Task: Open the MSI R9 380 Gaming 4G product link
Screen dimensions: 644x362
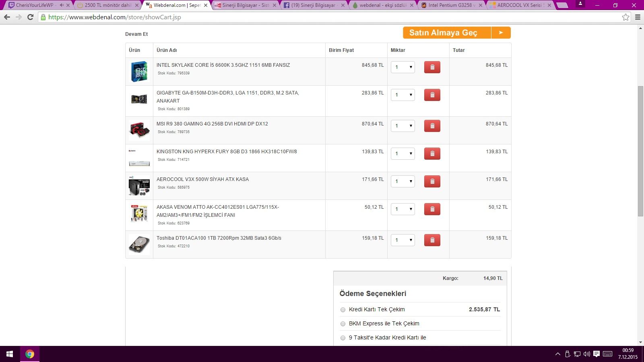Action: (212, 124)
